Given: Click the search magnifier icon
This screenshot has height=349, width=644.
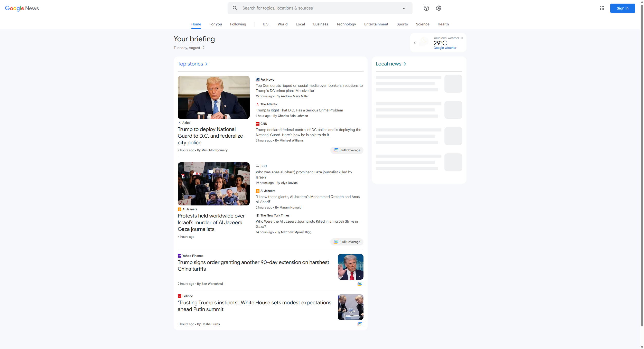Looking at the screenshot, I should pyautogui.click(x=235, y=8).
